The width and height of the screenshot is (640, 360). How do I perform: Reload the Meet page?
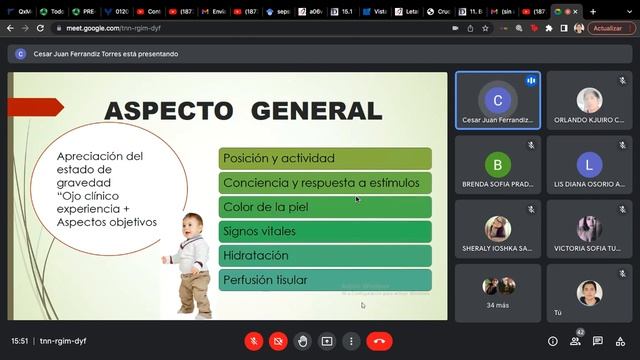pos(40,28)
